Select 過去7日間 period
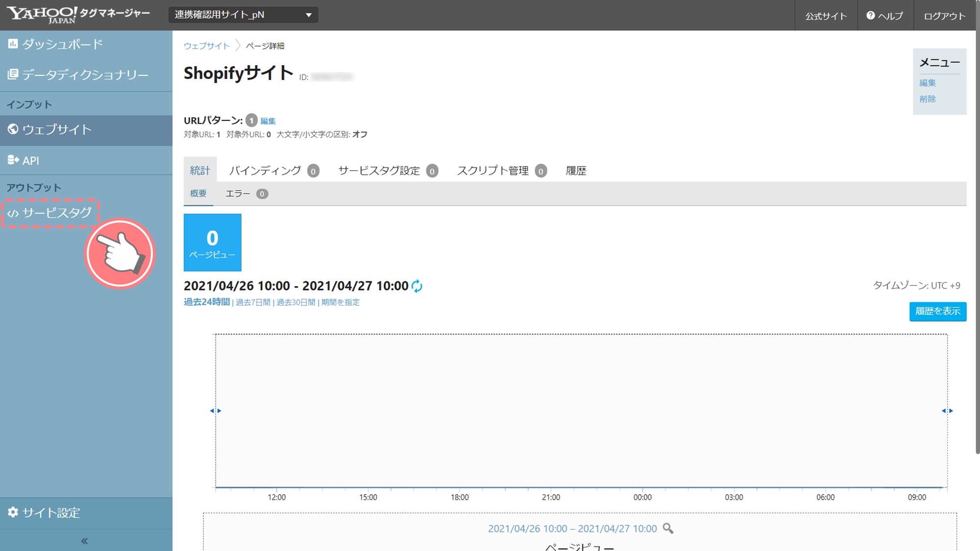This screenshot has width=980, height=551. (x=253, y=303)
